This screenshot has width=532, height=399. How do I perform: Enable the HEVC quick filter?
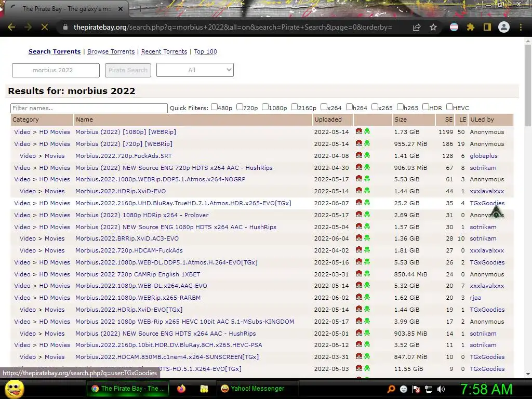449,107
